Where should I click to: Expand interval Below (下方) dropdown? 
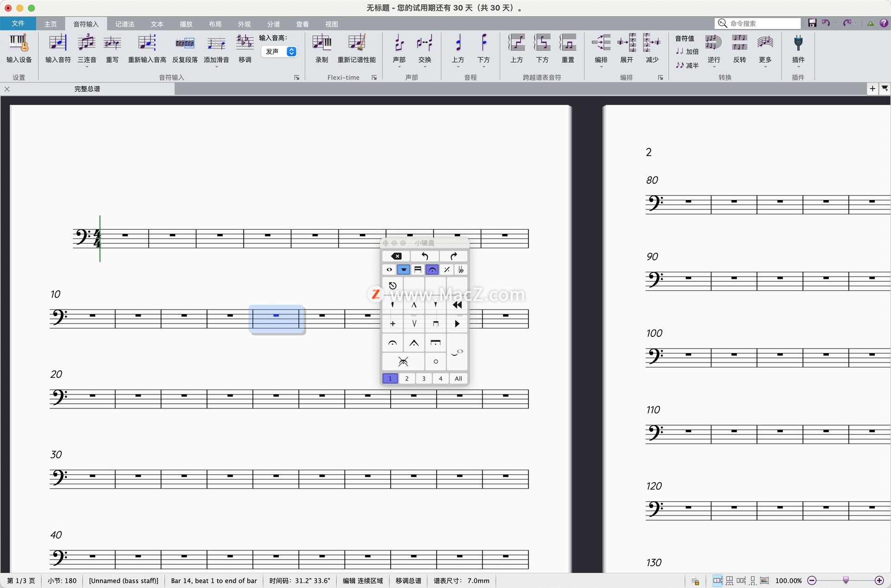(x=484, y=67)
